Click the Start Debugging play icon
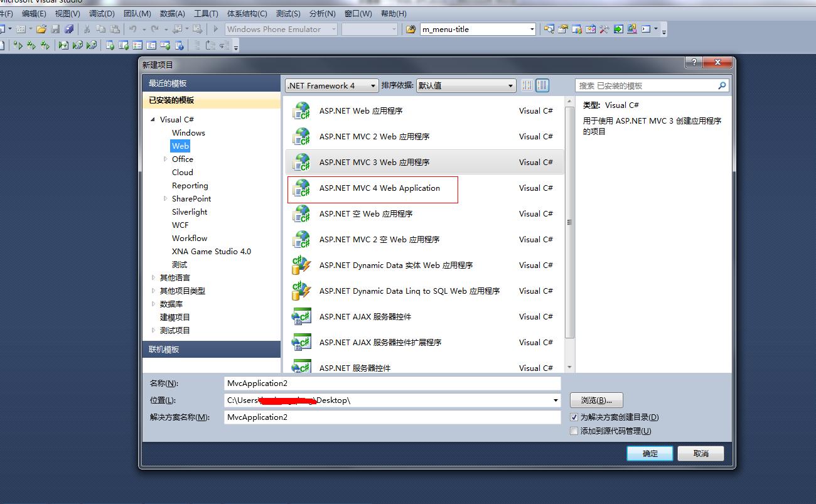This screenshot has height=504, width=816. click(216, 29)
